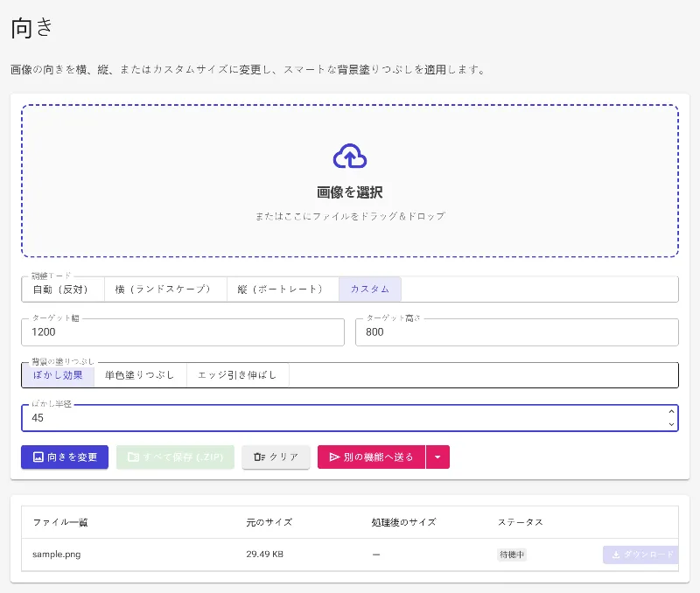Image resolution: width=700 pixels, height=593 pixels.
Task: Click the sample.png file name
Action: pyautogui.click(x=57, y=555)
